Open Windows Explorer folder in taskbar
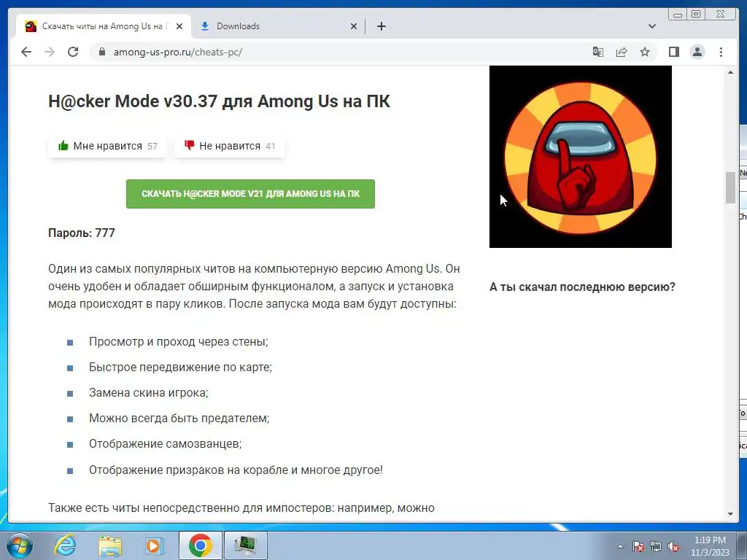The image size is (747, 560). point(110,545)
